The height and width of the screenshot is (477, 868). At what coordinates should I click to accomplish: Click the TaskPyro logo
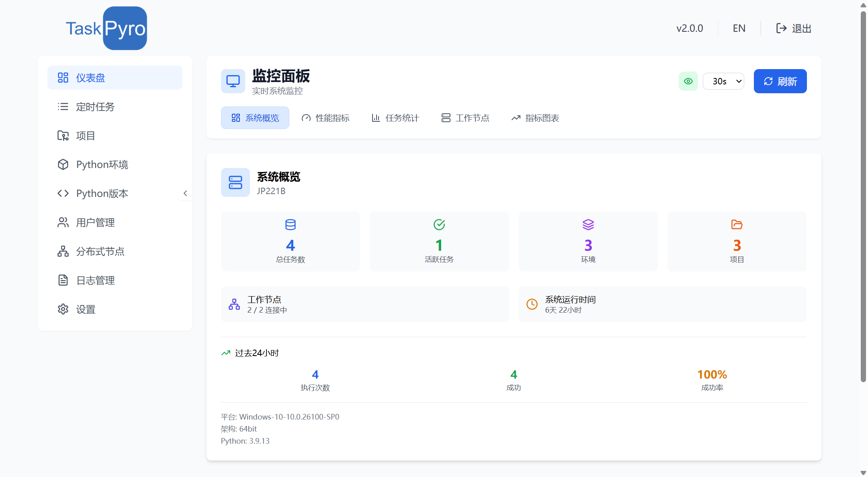[106, 29]
